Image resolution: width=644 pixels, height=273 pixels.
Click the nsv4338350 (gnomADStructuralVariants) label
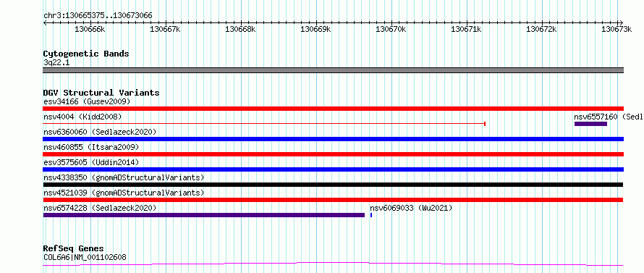point(124,177)
